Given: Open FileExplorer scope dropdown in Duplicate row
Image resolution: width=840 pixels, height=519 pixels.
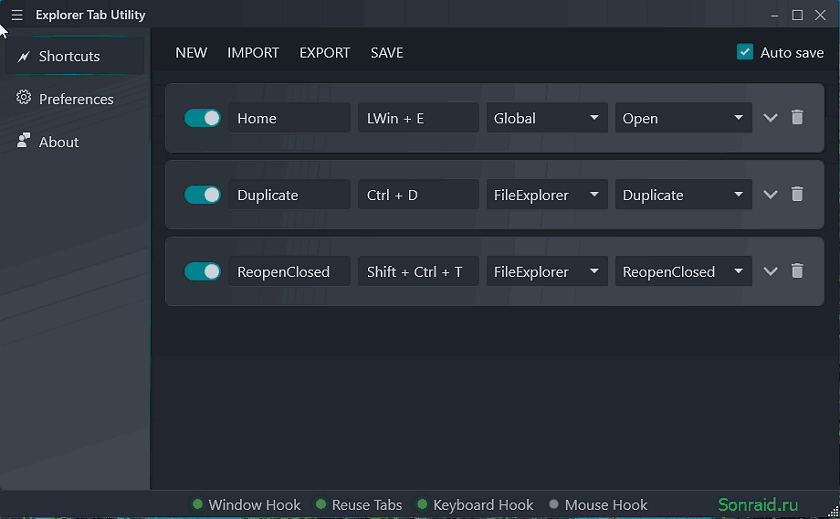Looking at the screenshot, I should [547, 194].
